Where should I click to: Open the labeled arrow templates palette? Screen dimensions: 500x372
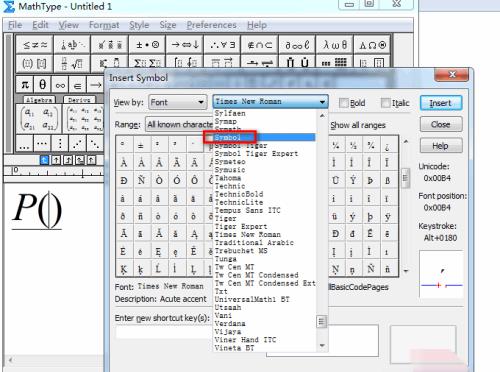tap(260, 62)
